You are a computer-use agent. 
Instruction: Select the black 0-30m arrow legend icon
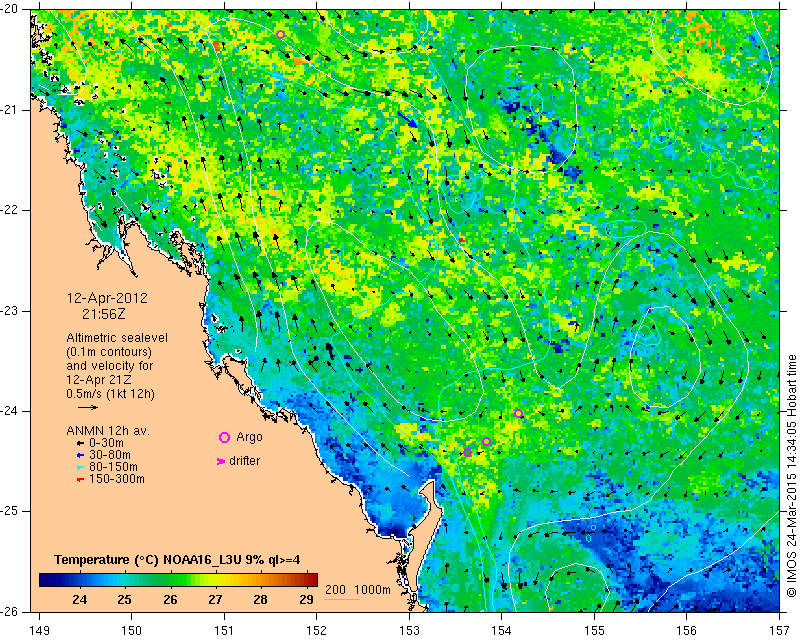80,444
